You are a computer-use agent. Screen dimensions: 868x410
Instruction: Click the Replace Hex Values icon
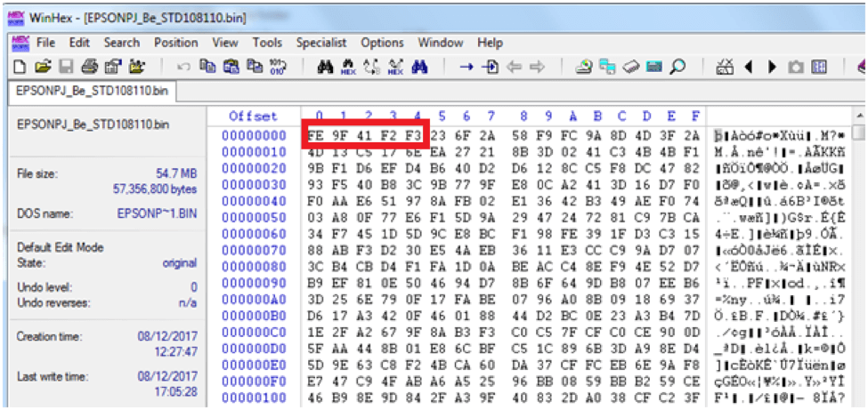coord(395,68)
